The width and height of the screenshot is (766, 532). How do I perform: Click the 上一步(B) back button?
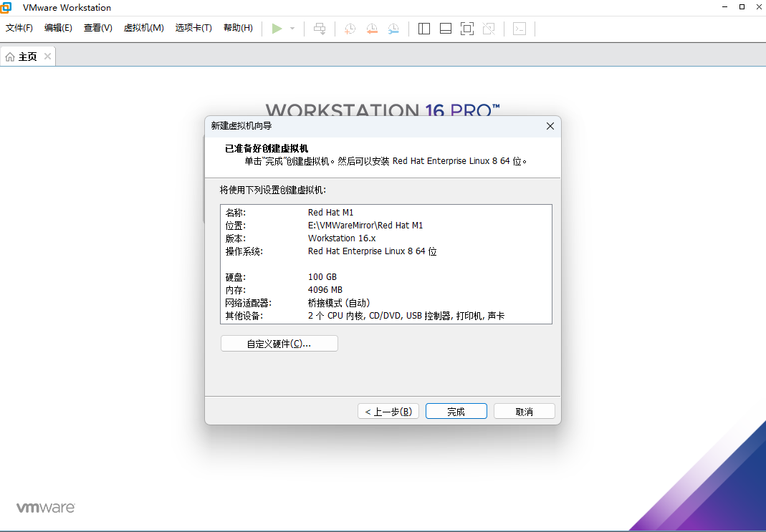tap(388, 412)
